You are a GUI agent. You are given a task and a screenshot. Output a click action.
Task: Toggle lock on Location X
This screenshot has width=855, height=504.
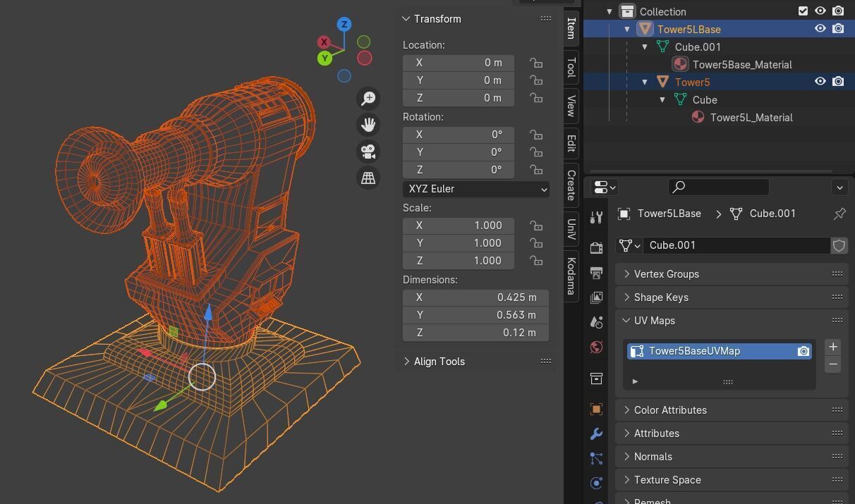tap(536, 63)
